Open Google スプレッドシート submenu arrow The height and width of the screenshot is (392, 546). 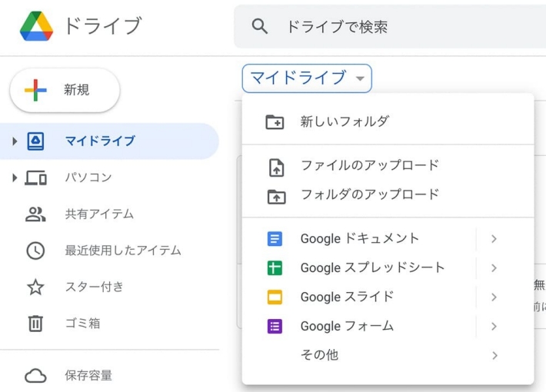coord(494,268)
